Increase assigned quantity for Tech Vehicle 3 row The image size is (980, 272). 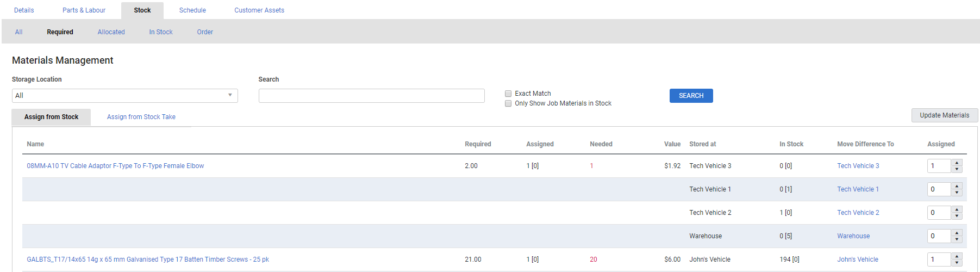[x=957, y=162]
